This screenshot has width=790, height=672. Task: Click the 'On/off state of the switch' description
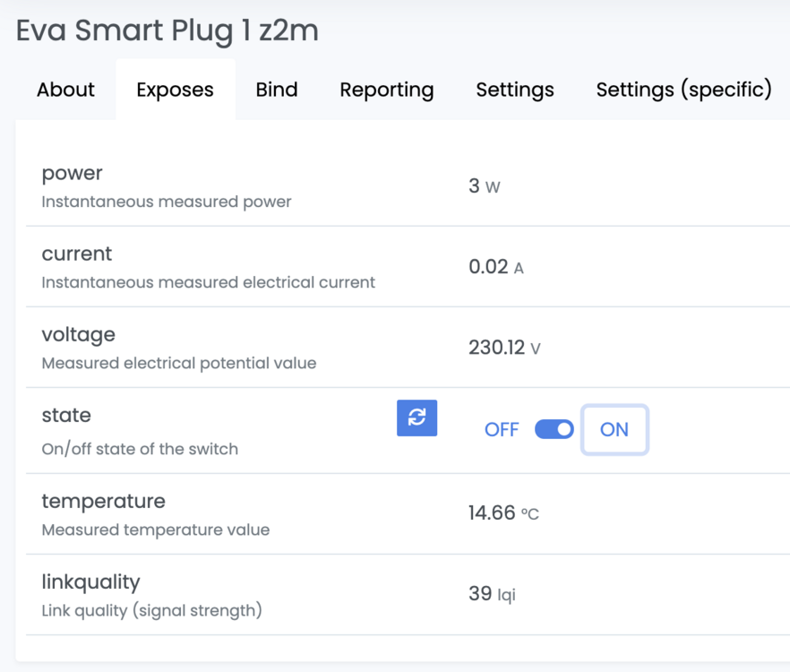pos(140,449)
